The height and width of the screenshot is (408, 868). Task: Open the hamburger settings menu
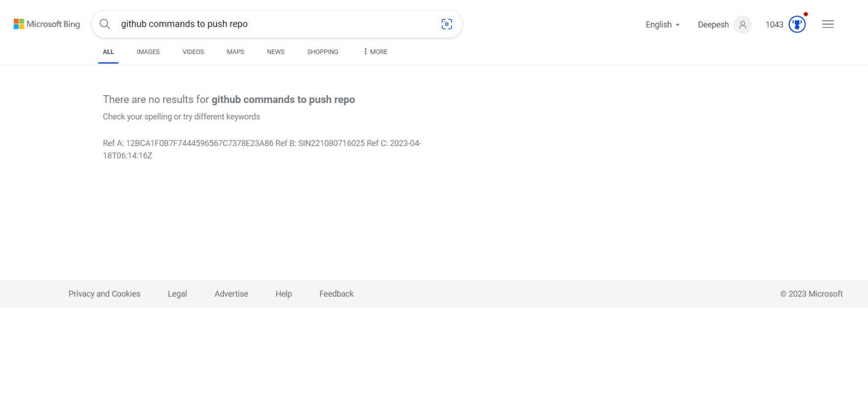point(828,24)
